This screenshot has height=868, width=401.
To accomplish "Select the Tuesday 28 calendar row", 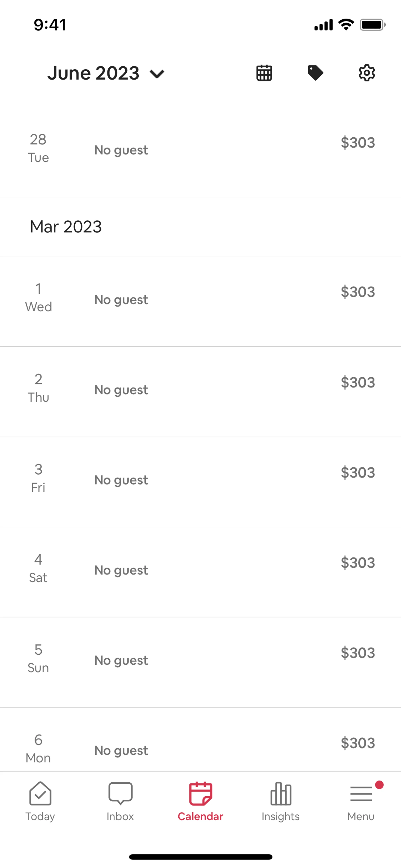I will (x=200, y=149).
